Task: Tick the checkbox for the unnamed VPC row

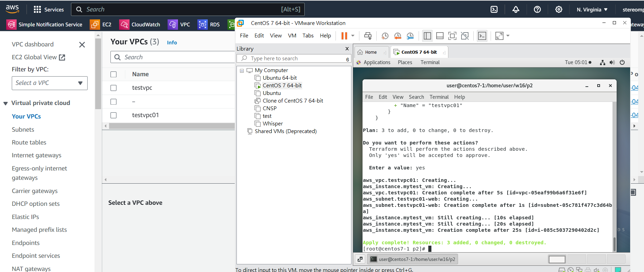Action: 114,102
